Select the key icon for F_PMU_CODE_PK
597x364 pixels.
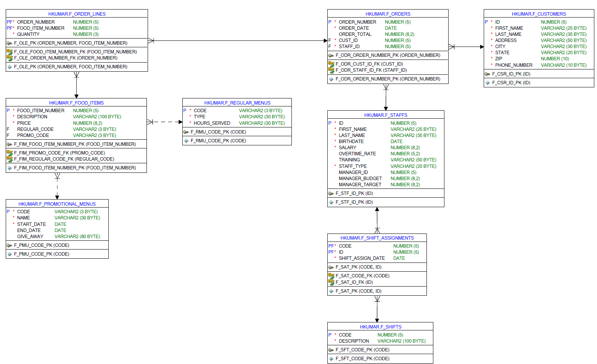pyautogui.click(x=10, y=245)
